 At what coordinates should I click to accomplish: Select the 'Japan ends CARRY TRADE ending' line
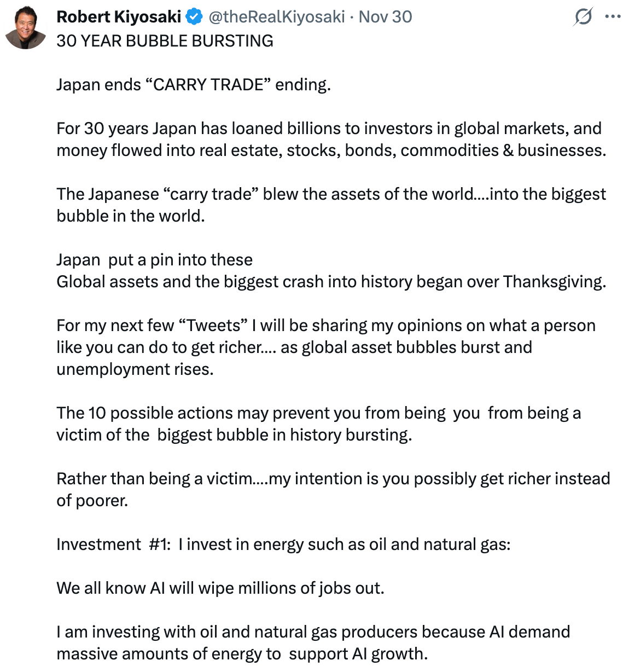[194, 85]
